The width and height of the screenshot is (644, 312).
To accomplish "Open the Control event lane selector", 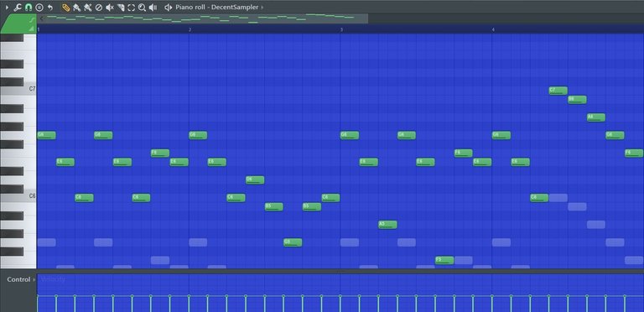I will pyautogui.click(x=19, y=279).
